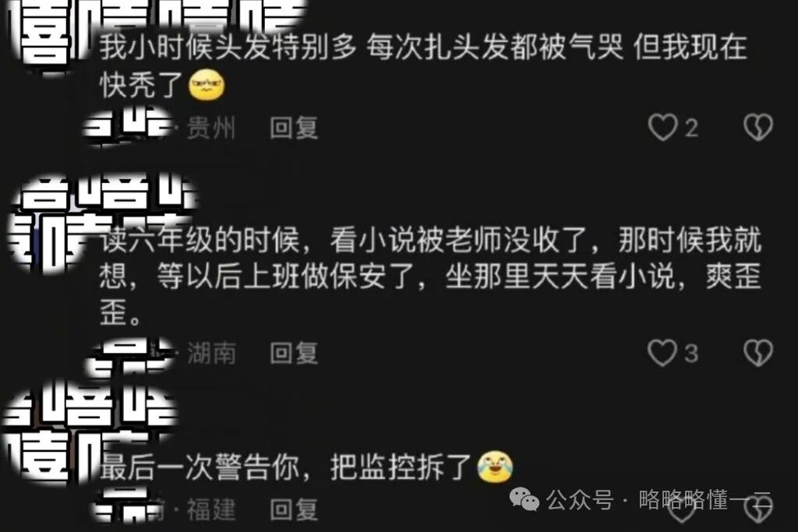Tap the like count 3 on Hunan comment
The width and height of the screenshot is (798, 532).
[690, 354]
